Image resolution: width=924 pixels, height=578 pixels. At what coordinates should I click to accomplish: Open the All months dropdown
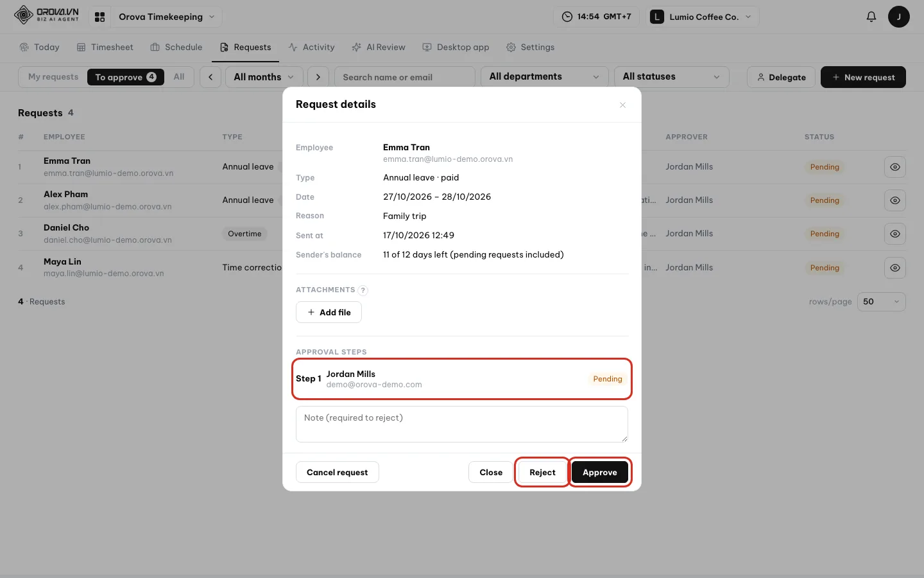pyautogui.click(x=264, y=77)
